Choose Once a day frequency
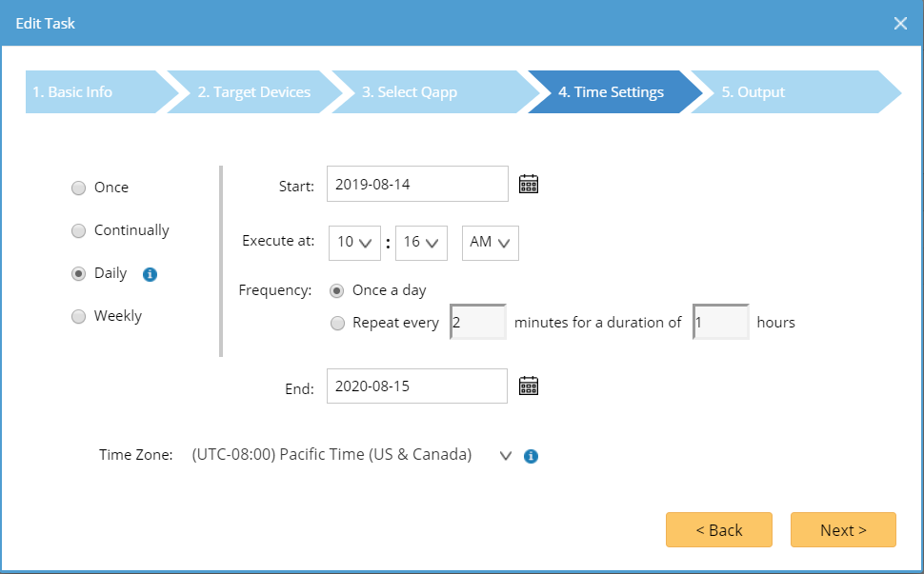 pos(337,290)
